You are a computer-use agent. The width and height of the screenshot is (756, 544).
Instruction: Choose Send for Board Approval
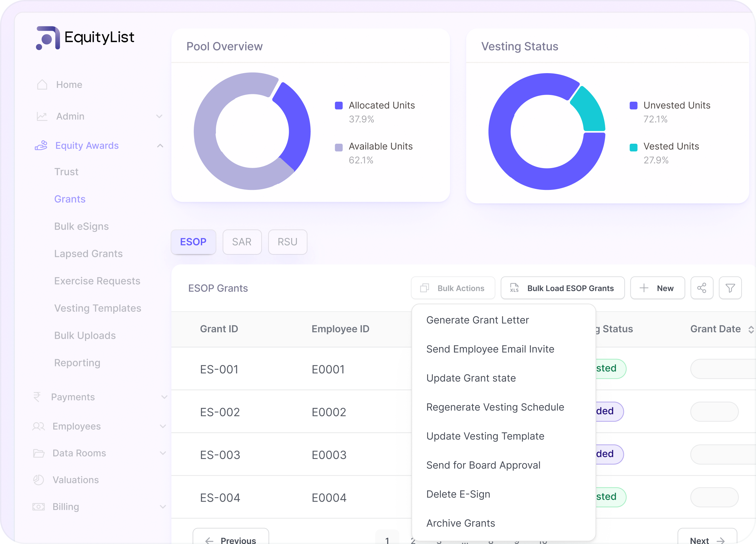click(x=483, y=465)
